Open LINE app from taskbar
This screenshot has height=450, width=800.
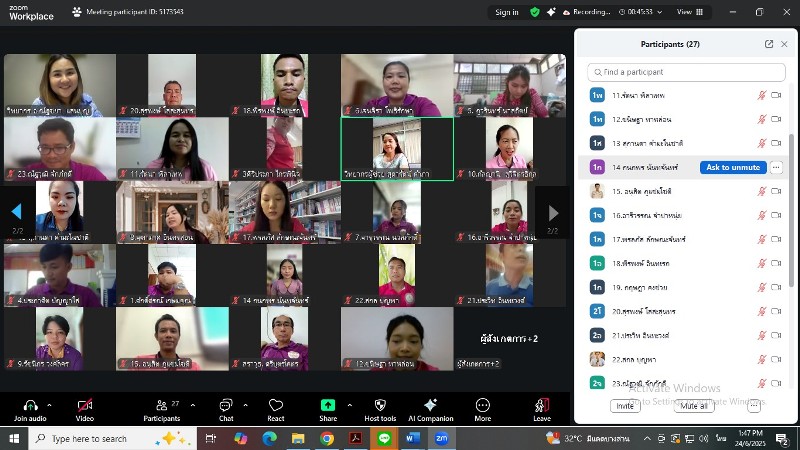click(x=384, y=438)
